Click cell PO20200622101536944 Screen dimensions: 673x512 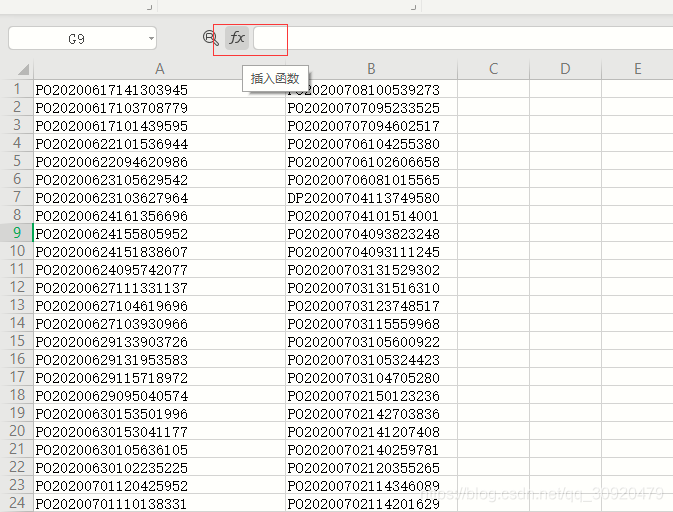coord(160,143)
